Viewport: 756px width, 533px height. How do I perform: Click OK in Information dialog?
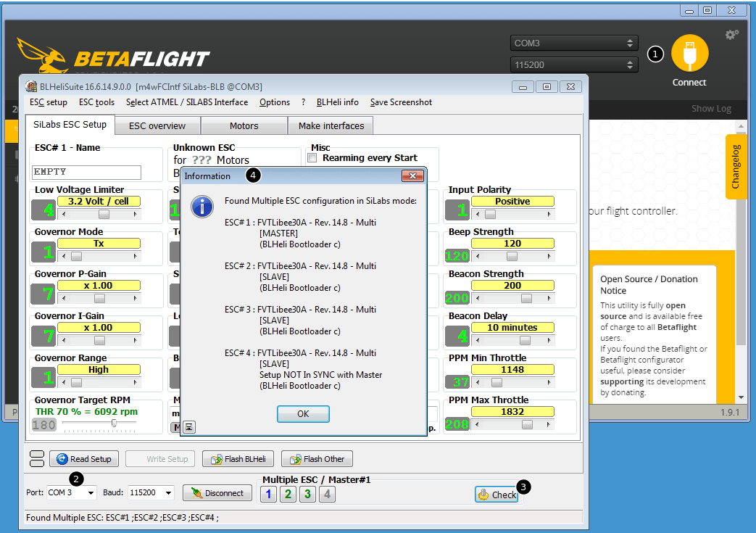[303, 413]
